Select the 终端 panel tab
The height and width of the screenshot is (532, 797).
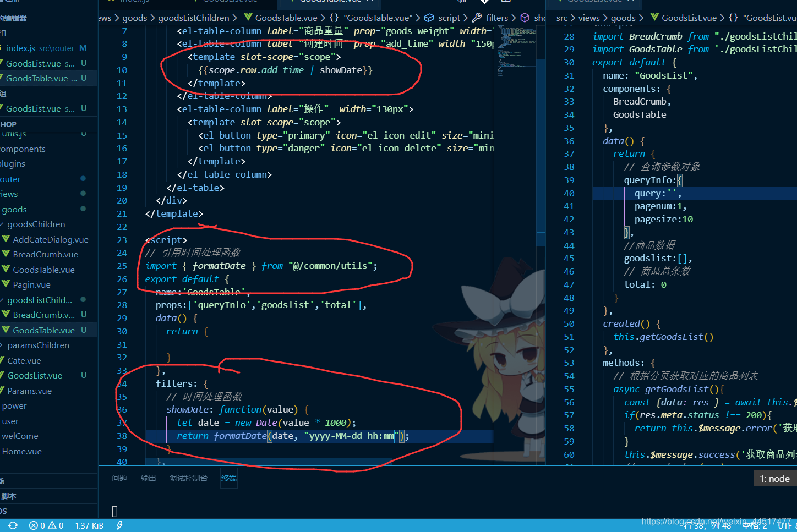[229, 478]
